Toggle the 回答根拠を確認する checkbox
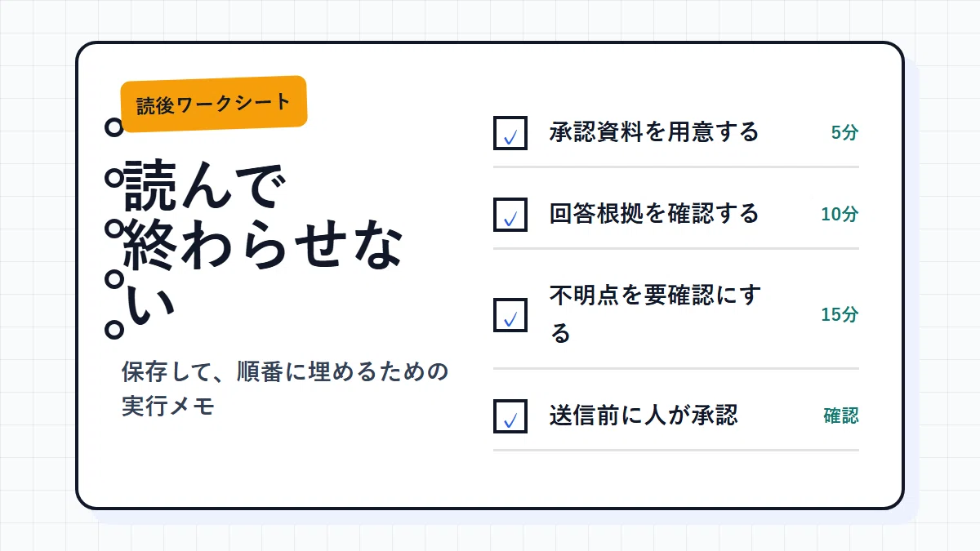 coord(510,214)
